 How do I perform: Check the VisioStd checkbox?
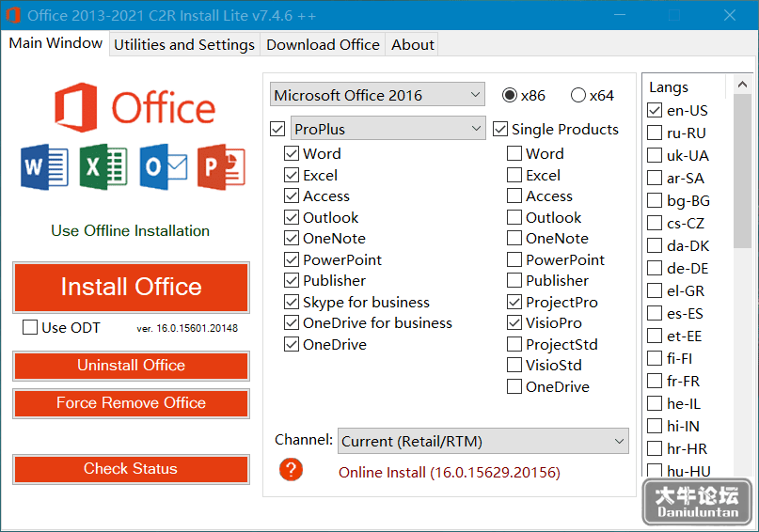click(x=514, y=365)
